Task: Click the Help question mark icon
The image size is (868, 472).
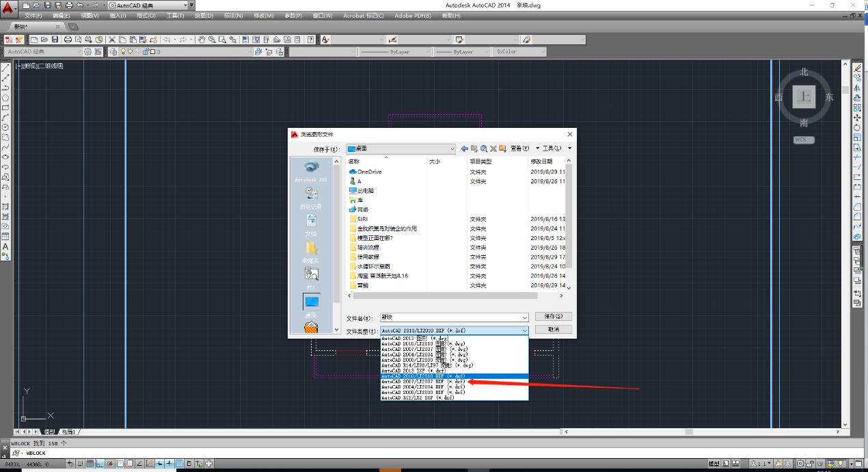Action: click(311, 40)
